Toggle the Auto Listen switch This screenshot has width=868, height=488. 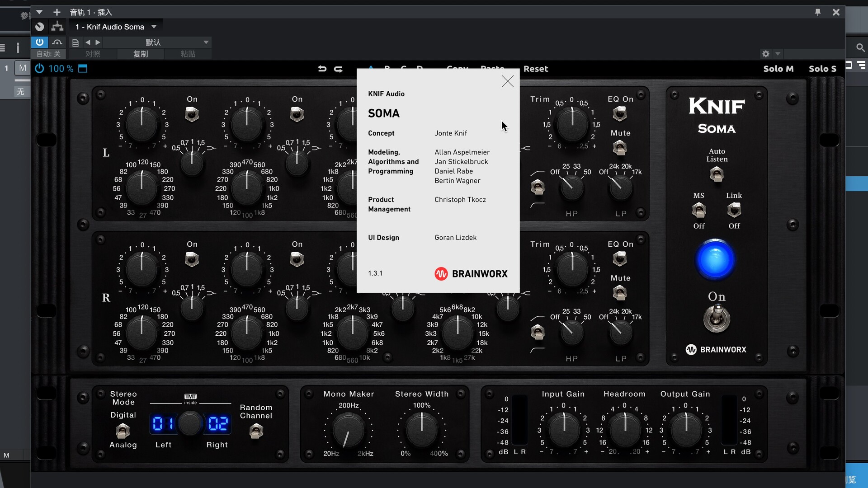tap(717, 174)
